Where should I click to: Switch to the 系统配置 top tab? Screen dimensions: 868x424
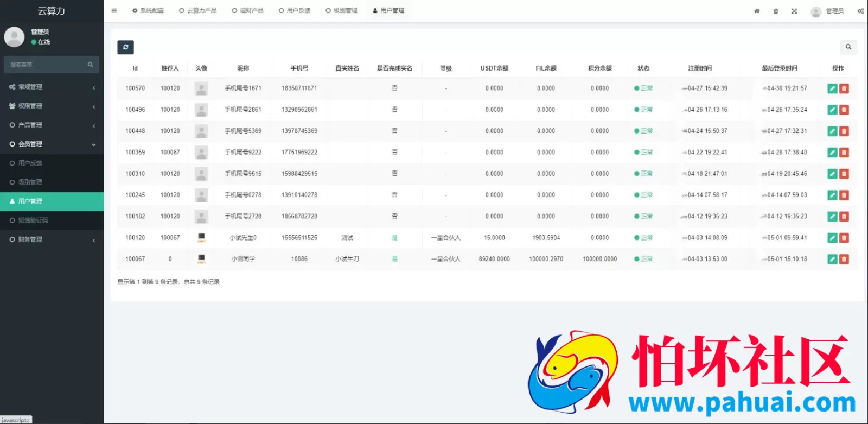[148, 11]
